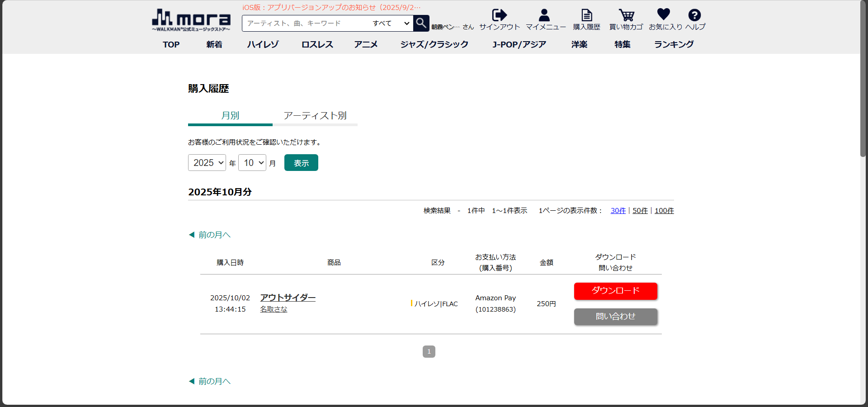Viewport: 868px width, 407px height.
Task: Set results per page to 50件
Action: pos(640,211)
